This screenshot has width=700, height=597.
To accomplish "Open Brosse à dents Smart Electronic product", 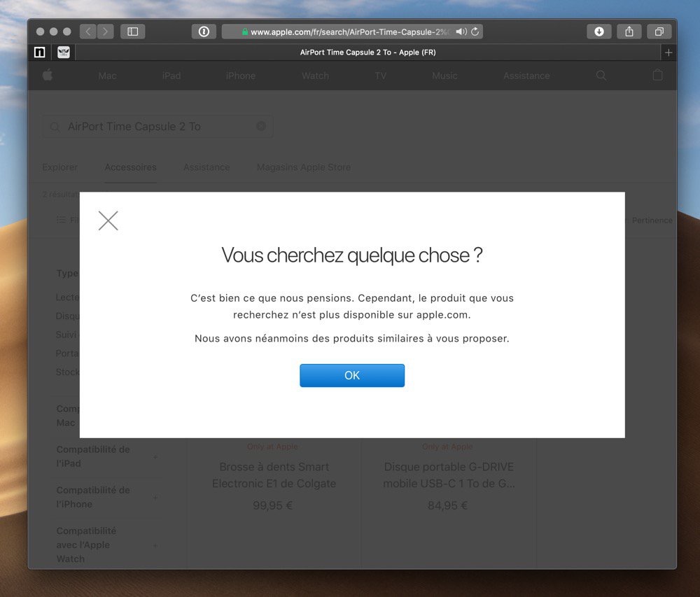I will (274, 475).
